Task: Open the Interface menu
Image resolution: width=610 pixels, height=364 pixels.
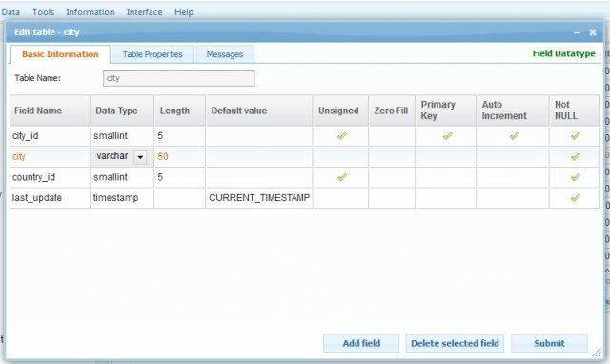Action: tap(144, 12)
